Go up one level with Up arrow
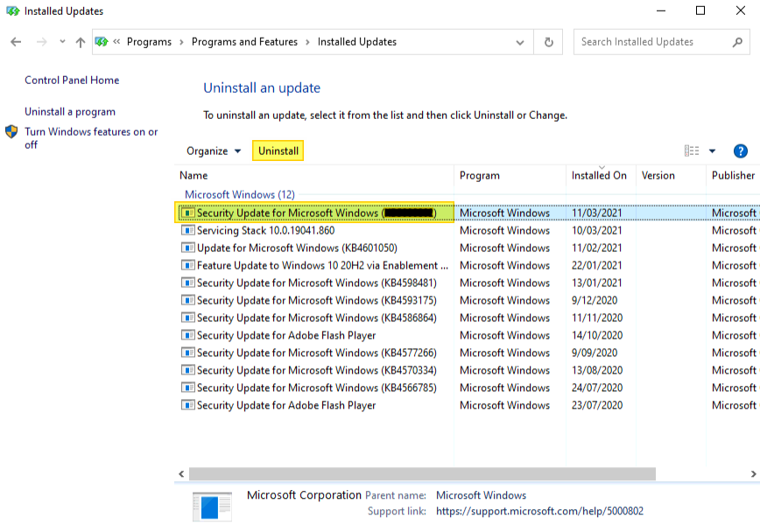Image resolution: width=760 pixels, height=532 pixels. 81,42
